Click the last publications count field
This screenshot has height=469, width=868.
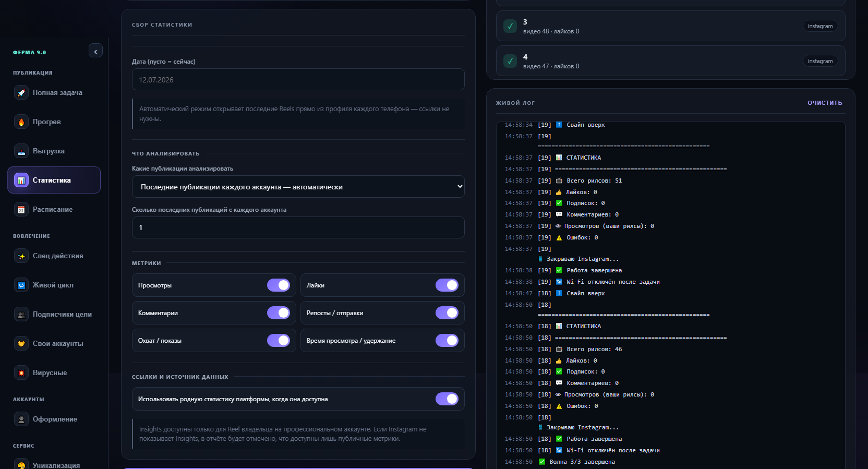pos(298,227)
